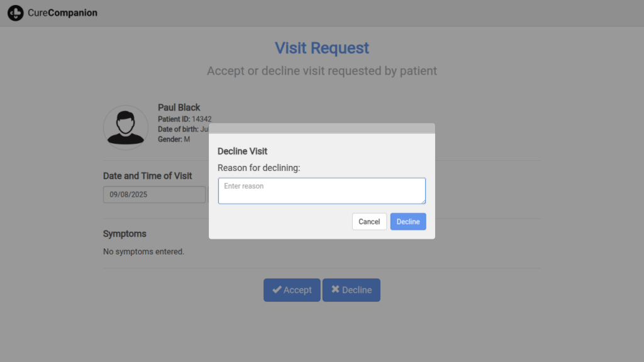Confirm with the dialog's light blue Decline button
Viewport: 644px width, 362px height.
click(x=408, y=222)
